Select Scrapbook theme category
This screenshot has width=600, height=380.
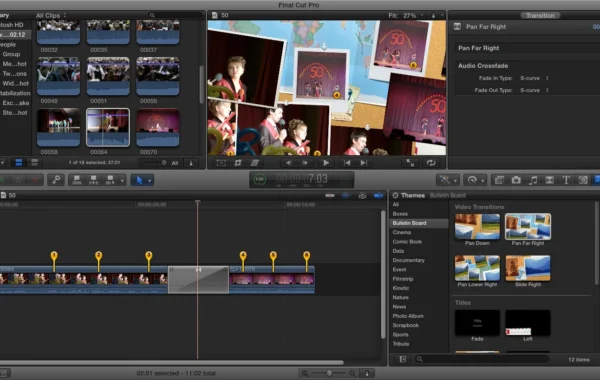pyautogui.click(x=419, y=325)
